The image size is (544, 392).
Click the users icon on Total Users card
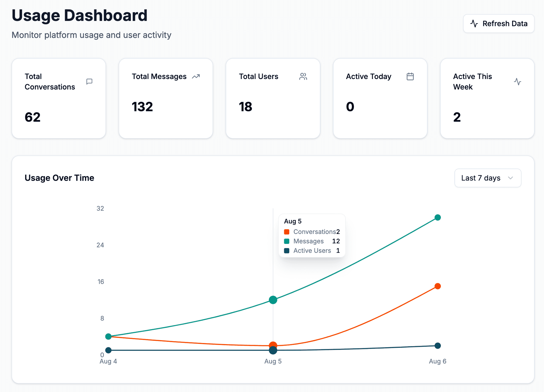click(x=303, y=76)
